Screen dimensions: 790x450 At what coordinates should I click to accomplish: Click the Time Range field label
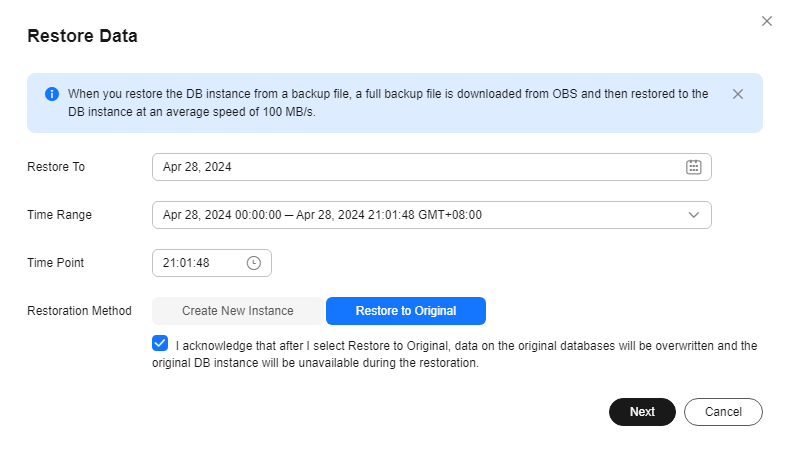click(x=59, y=215)
